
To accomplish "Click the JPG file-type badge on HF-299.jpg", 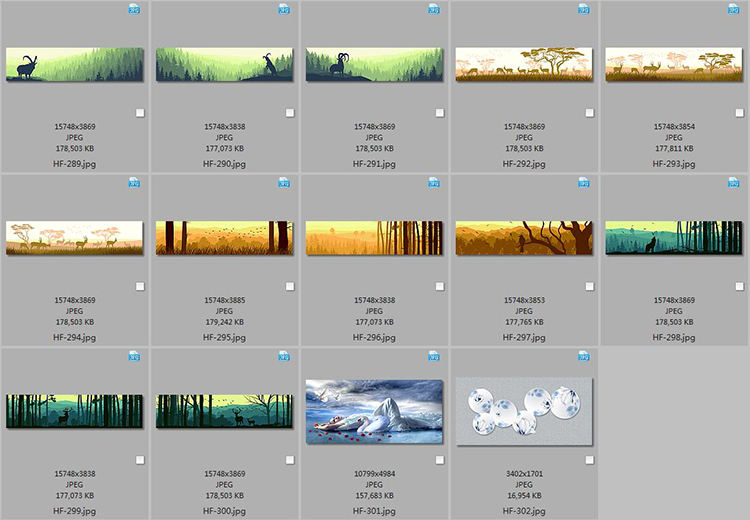I will point(134,356).
